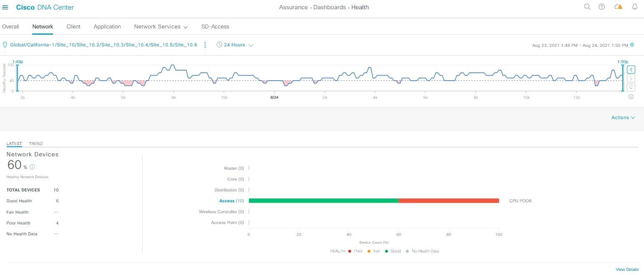Open the time range settings gear icon

click(632, 45)
